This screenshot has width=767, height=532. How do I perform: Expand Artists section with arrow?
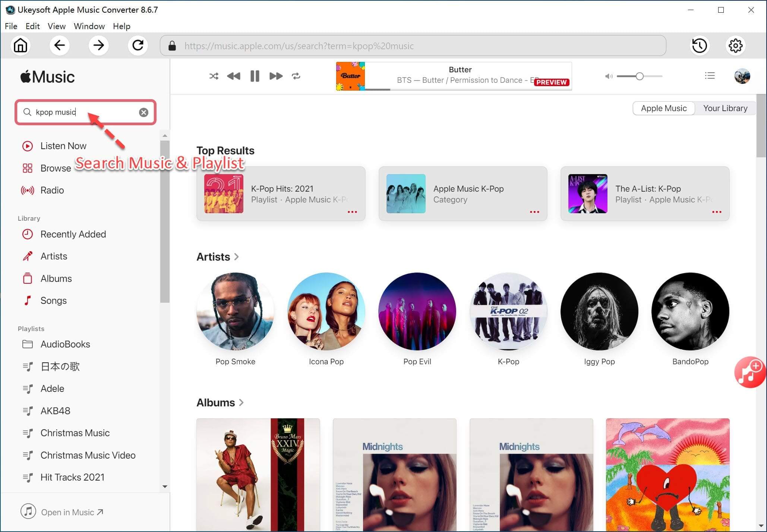click(239, 257)
